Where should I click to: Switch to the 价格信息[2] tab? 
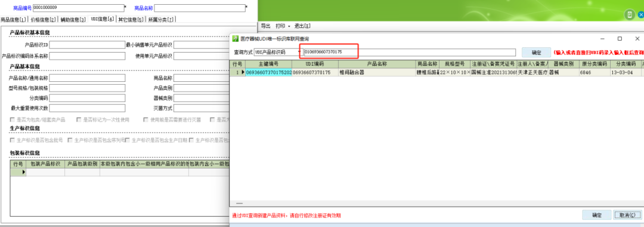click(x=43, y=19)
